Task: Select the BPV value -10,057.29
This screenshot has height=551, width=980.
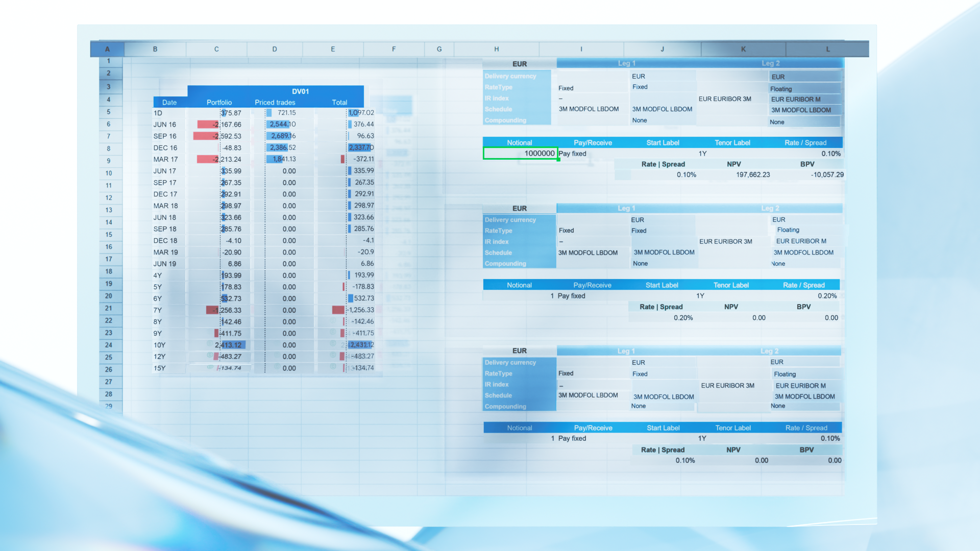Action: coord(827,174)
